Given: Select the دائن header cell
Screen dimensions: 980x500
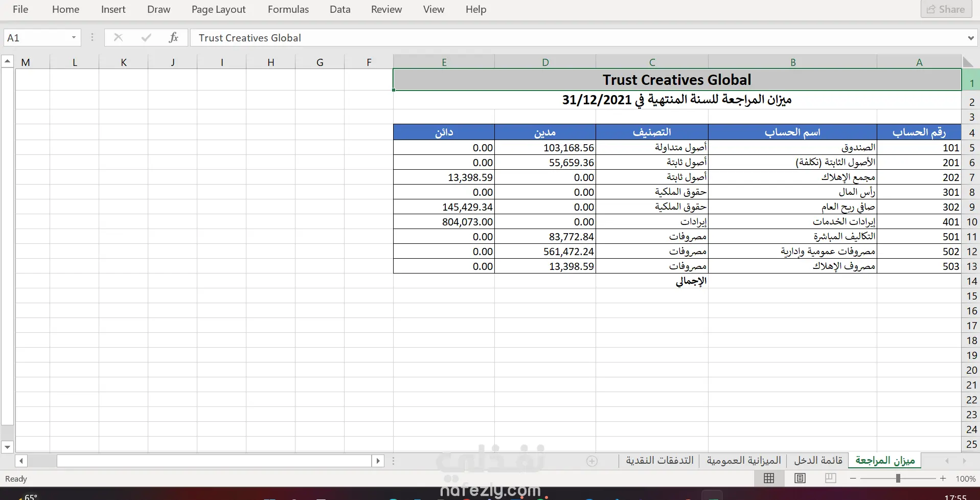Looking at the screenshot, I should (x=444, y=132).
